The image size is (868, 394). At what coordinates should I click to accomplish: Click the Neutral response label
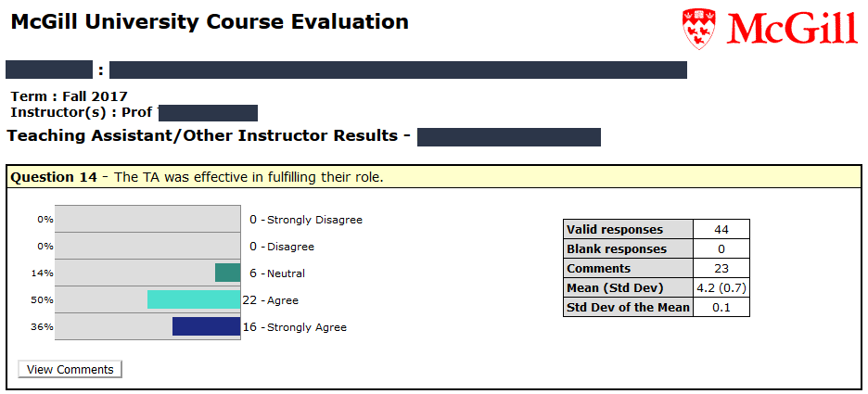286,273
